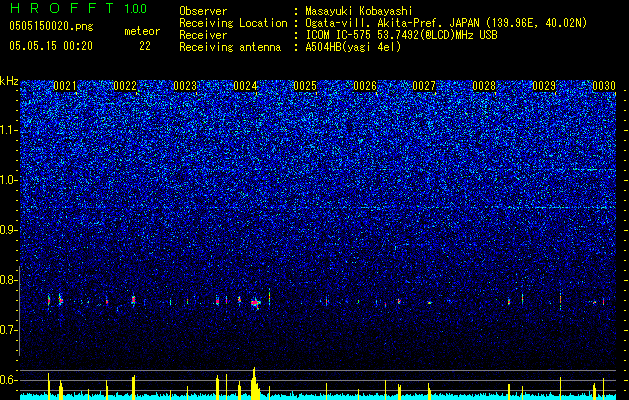This screenshot has height=400, width=629.
Task: Click time marker 0030
Action: 604,86
